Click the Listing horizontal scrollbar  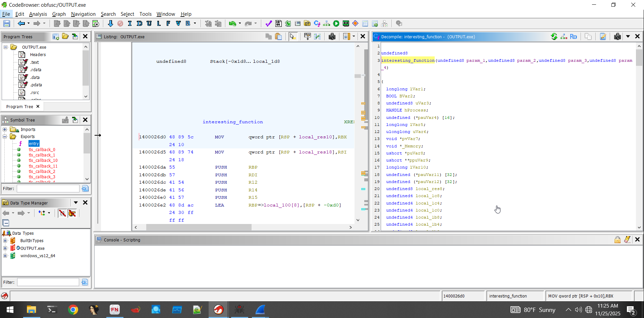pyautogui.click(x=199, y=227)
